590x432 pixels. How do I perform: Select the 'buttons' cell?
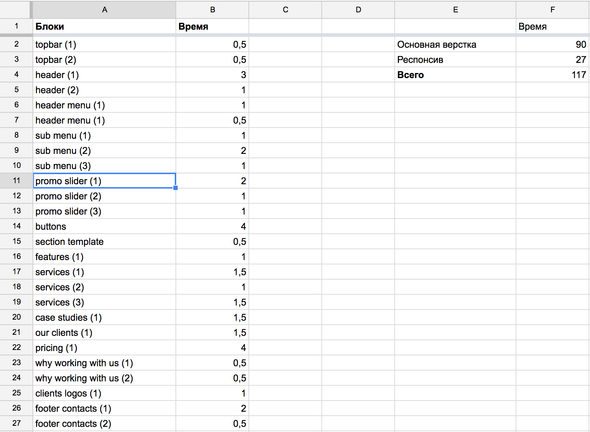point(104,226)
